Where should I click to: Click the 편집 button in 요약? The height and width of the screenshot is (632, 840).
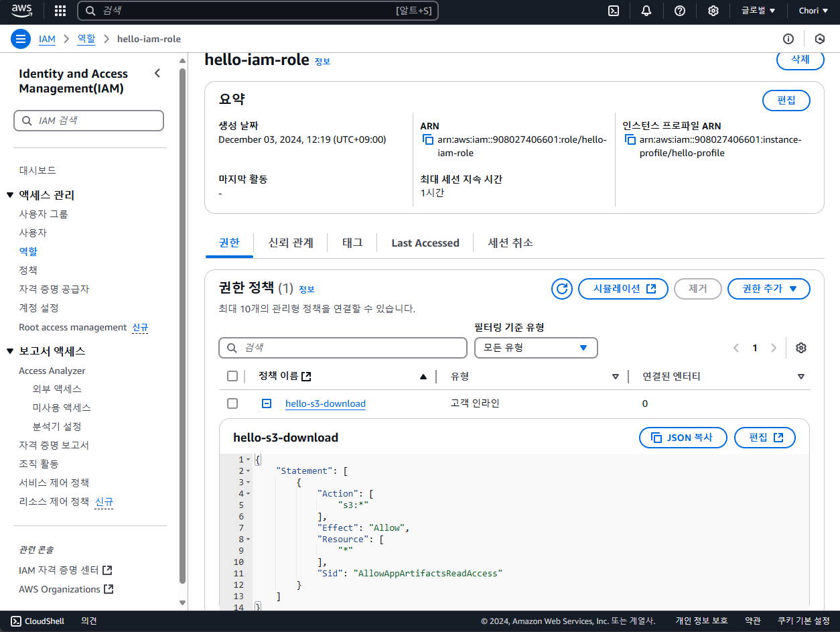(x=786, y=101)
